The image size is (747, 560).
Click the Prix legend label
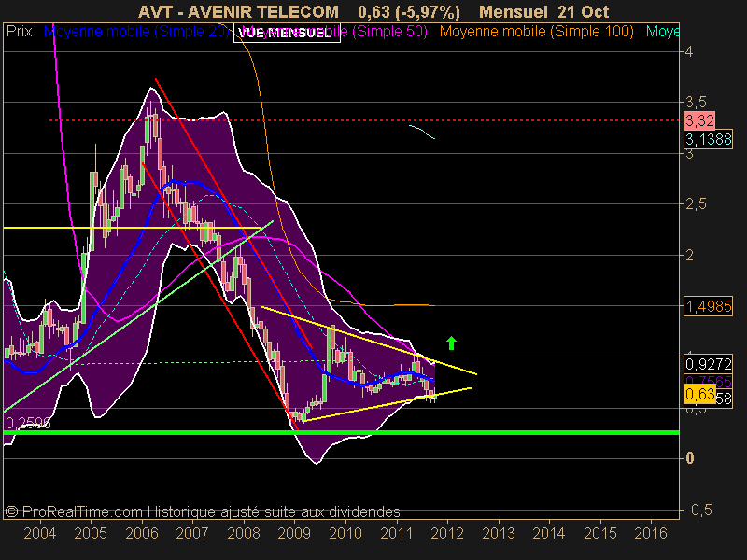19,32
